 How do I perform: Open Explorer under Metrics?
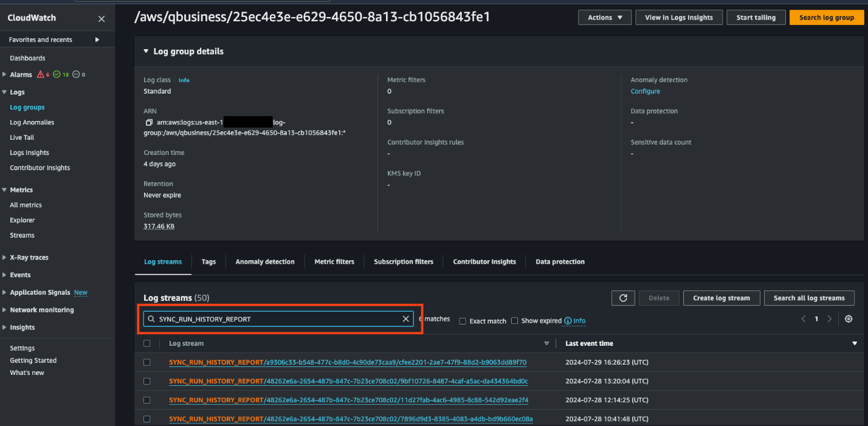pos(22,220)
